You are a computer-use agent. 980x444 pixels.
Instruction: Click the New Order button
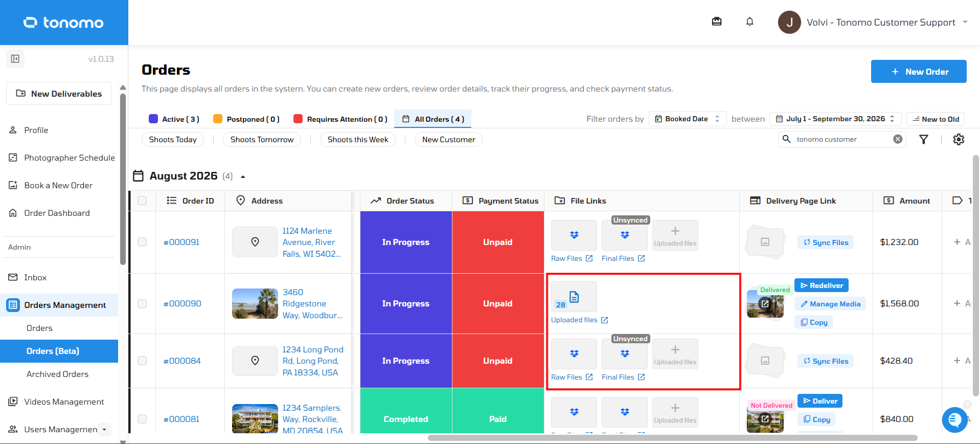coord(919,72)
